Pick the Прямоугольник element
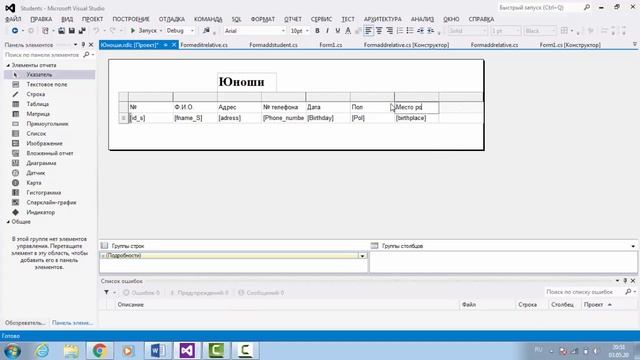This screenshot has width=640, height=360. 49,124
